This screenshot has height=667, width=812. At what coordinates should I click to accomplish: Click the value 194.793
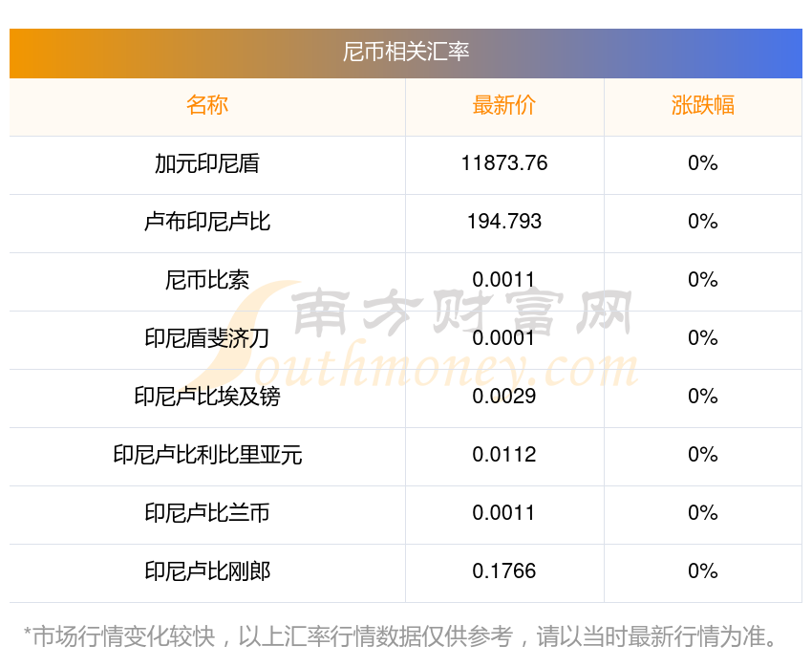pos(503,222)
